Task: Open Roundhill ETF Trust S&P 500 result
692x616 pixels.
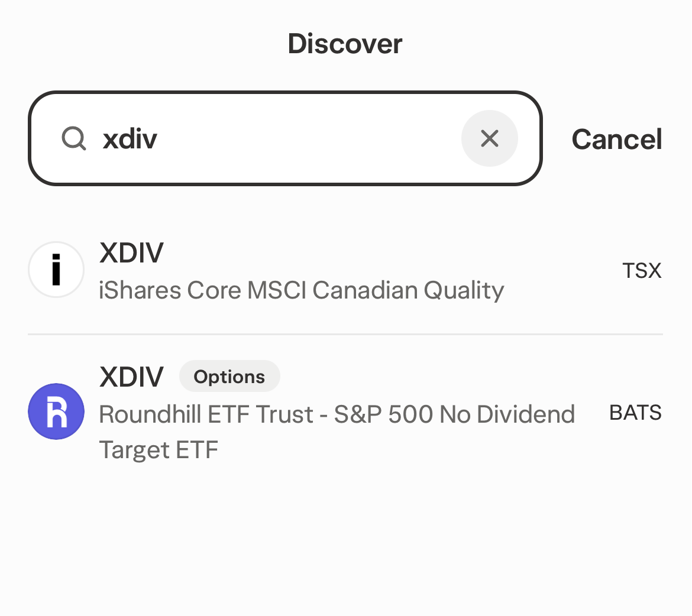Action: (336, 414)
